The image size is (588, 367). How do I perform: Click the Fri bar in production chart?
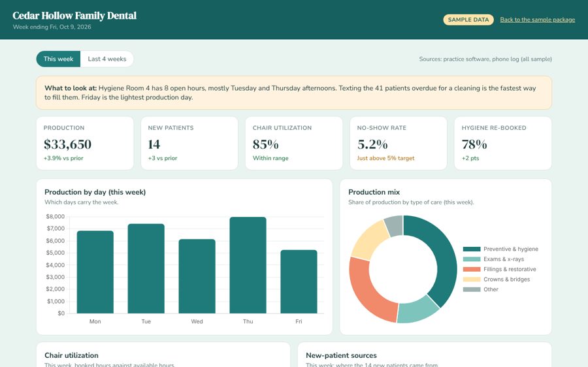[299, 281]
